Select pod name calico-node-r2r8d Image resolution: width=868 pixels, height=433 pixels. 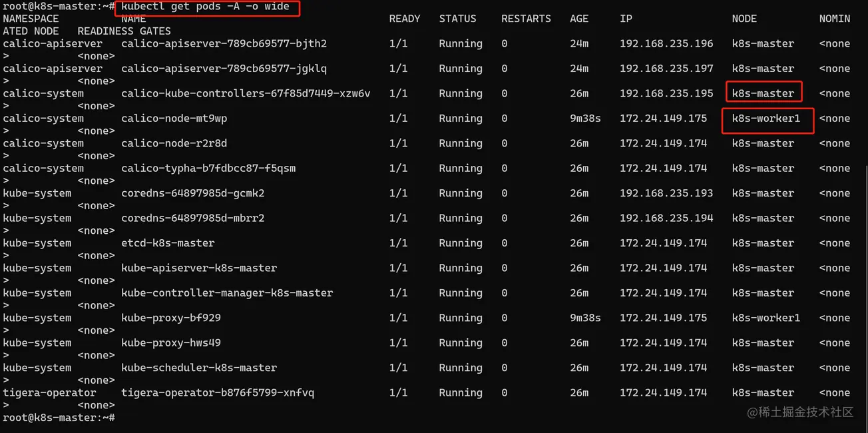tap(174, 143)
